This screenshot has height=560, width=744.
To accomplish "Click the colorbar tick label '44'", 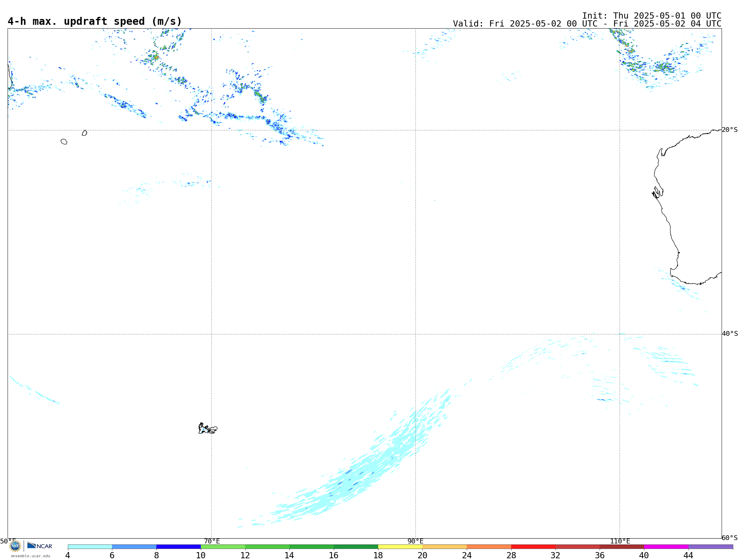I will [x=689, y=555].
